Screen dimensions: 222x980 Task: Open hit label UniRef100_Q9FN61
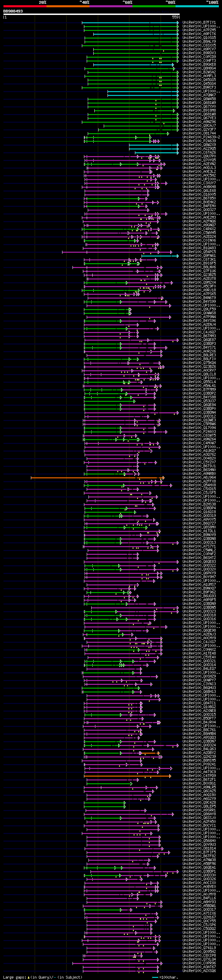pyautogui.click(x=199, y=256)
